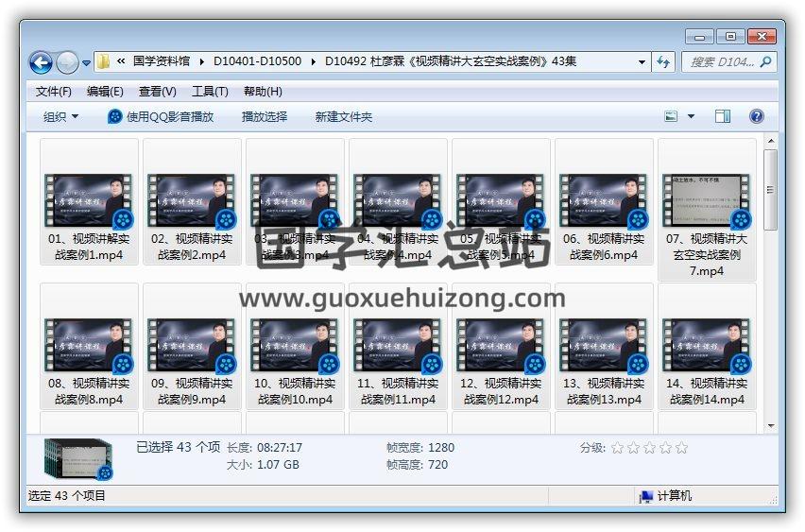
Task: Click the 播放选择 button
Action: point(264,116)
